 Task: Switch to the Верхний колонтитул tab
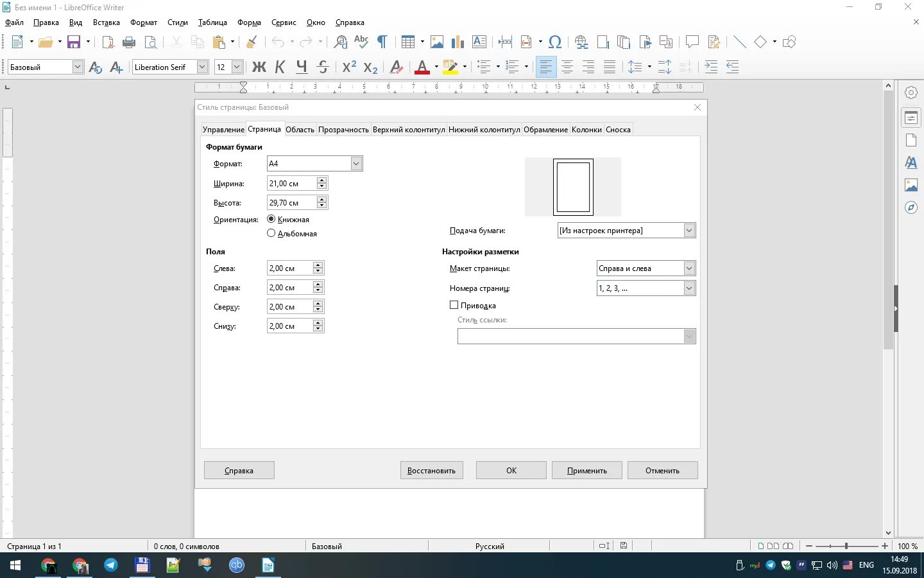click(409, 130)
